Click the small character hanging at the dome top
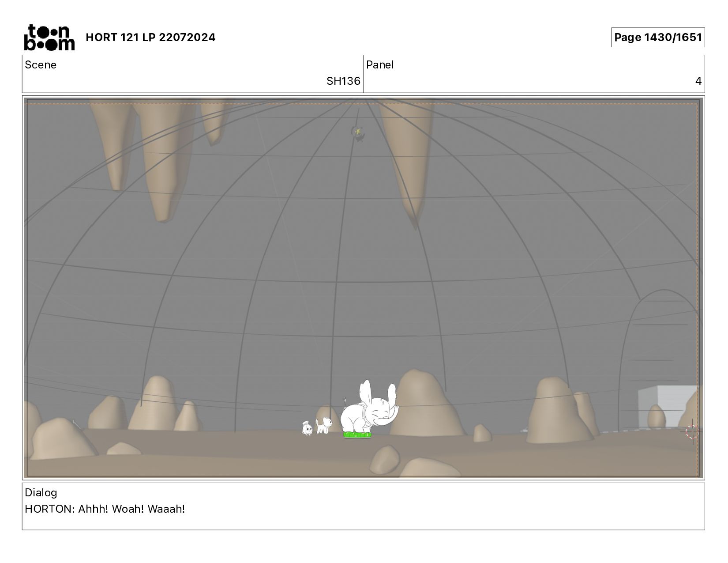 pyautogui.click(x=358, y=133)
